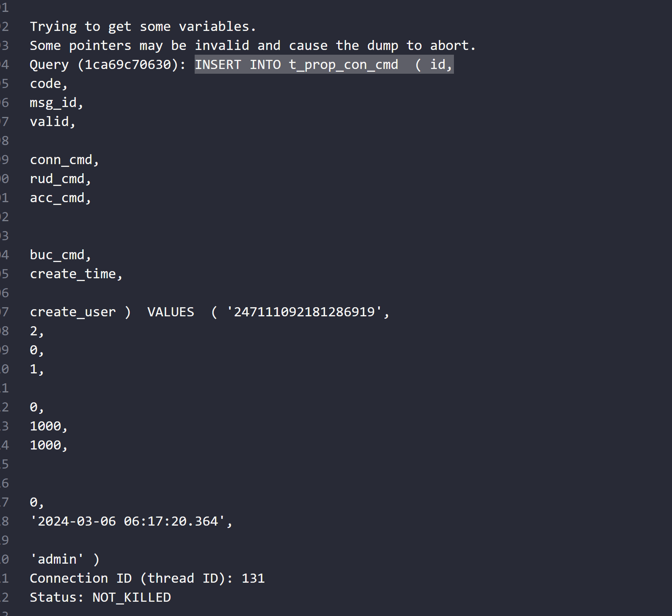Click the 'create_time,' line
The width and height of the screenshot is (672, 616).
(76, 274)
